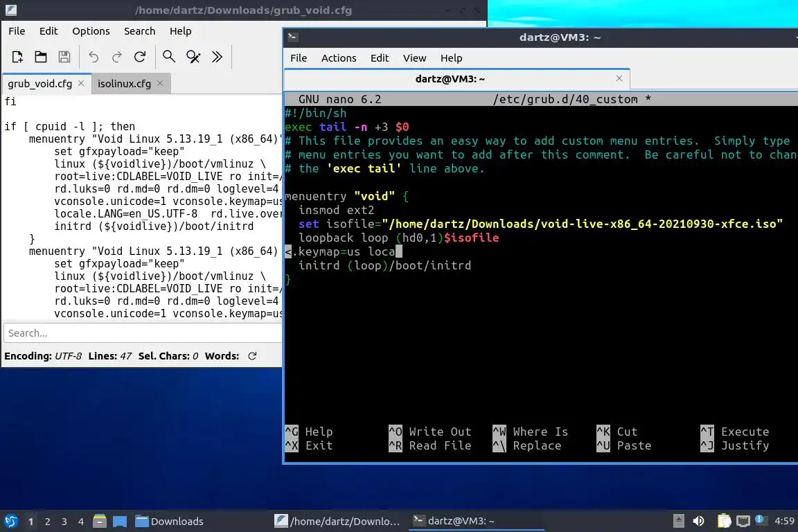Click the show desktop icon on taskbar
798x532 pixels.
tap(120, 521)
